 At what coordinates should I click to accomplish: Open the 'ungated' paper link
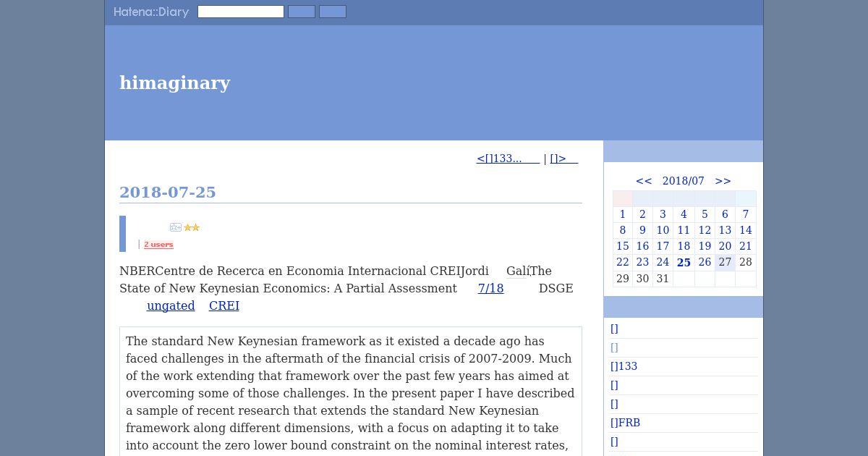[x=171, y=305]
